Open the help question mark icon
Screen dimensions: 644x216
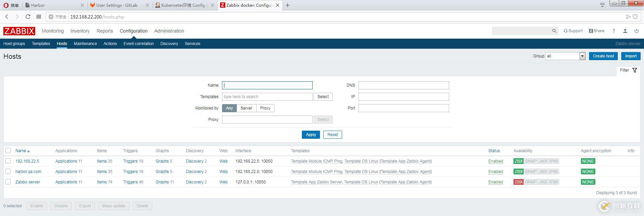(x=613, y=31)
